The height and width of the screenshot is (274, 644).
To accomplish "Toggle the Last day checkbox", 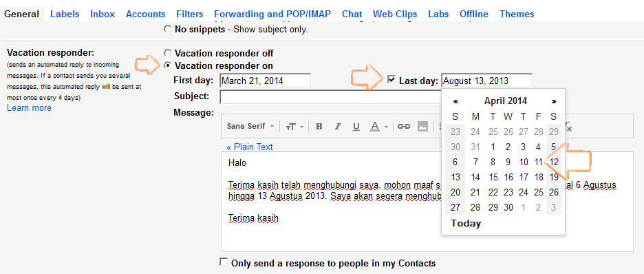I will coord(391,79).
